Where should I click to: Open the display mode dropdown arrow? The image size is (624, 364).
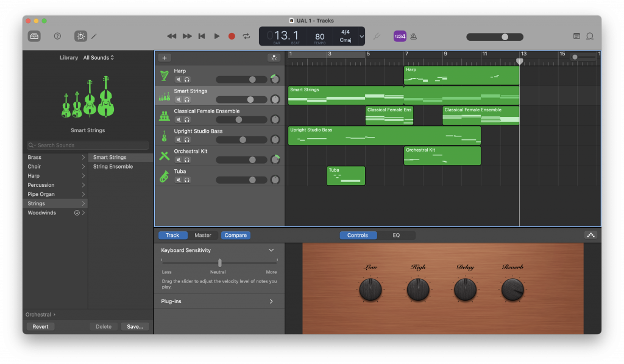pos(361,36)
